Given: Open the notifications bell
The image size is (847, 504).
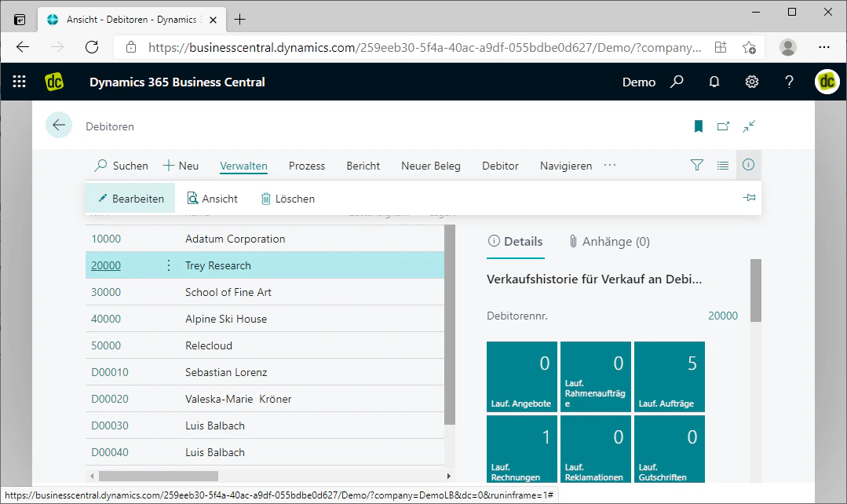Looking at the screenshot, I should (x=714, y=82).
